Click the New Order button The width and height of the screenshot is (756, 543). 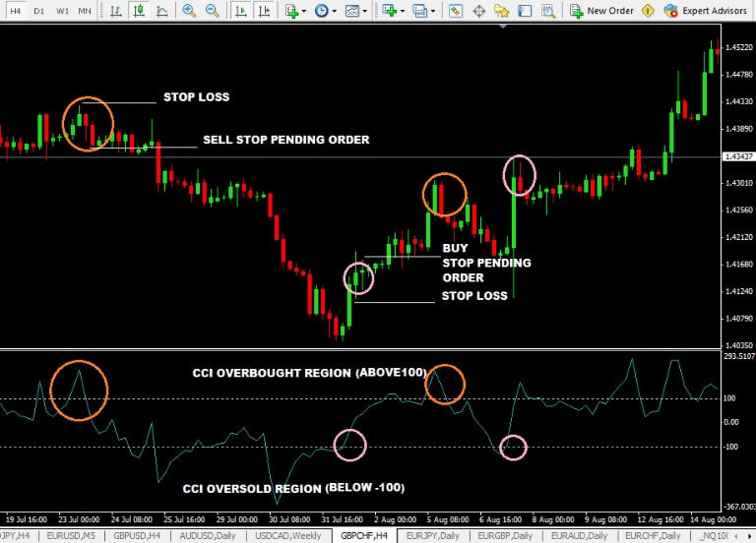pos(600,11)
